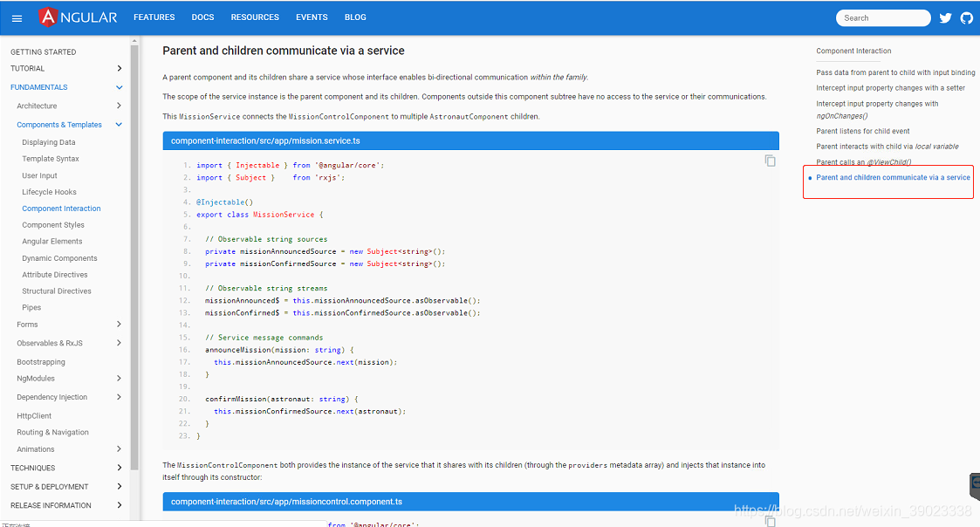The width and height of the screenshot is (980, 527).
Task: Collapse Components & Templates chevron
Action: click(x=119, y=125)
